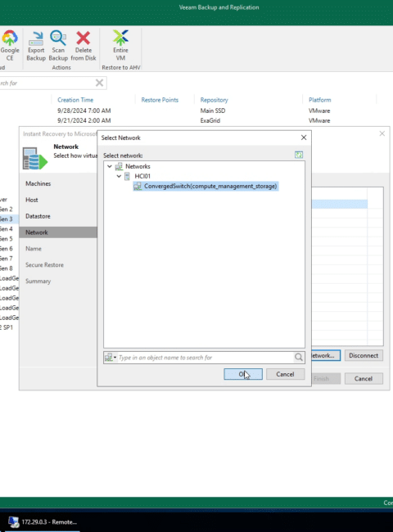This screenshot has height=532, width=393.
Task: Click the search magnifier icon in dialog
Action: [299, 358]
